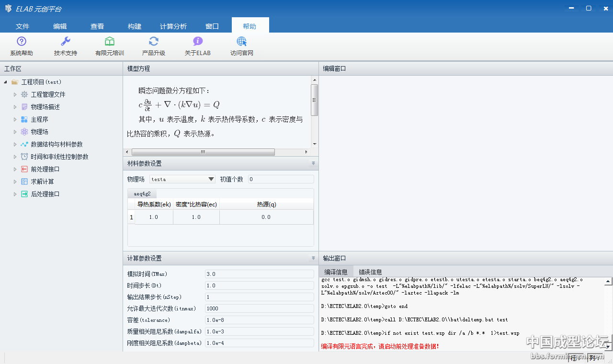Select the 物理场 atom icon in tree
The image size is (613, 364).
tap(24, 132)
